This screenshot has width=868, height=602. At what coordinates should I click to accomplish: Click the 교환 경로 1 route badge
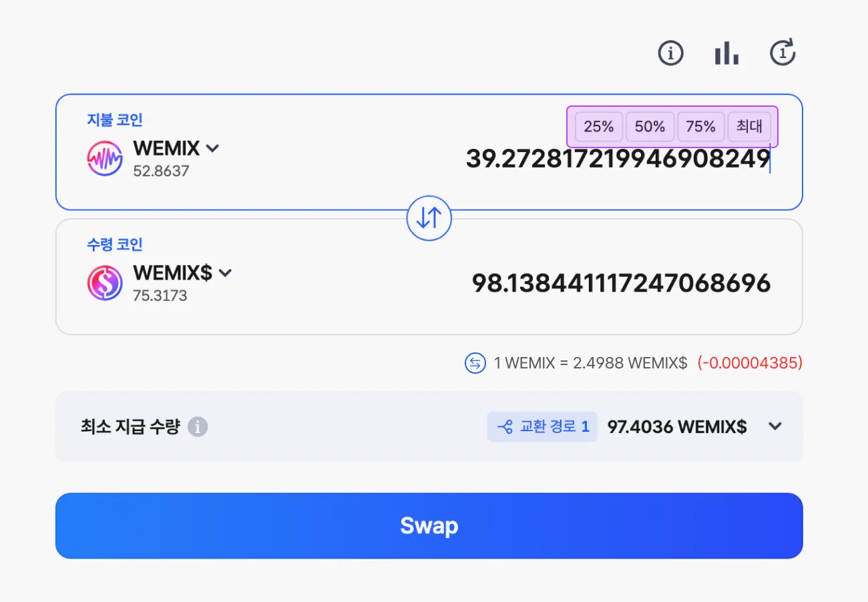tap(542, 426)
